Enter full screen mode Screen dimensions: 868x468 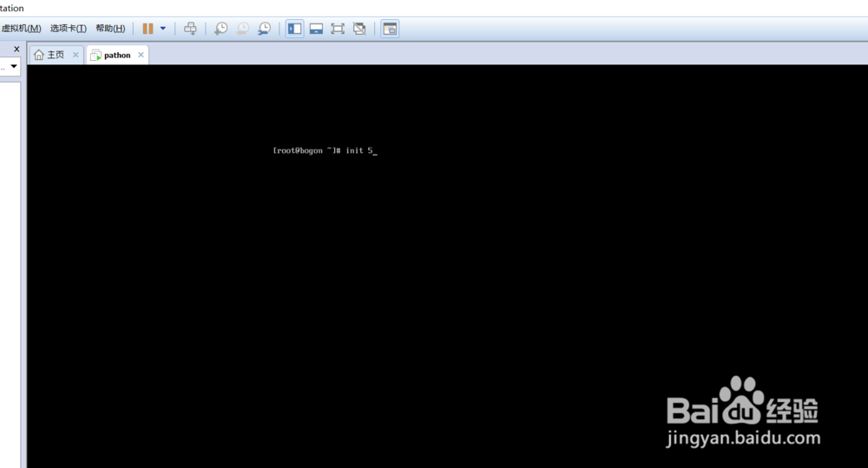tap(338, 29)
